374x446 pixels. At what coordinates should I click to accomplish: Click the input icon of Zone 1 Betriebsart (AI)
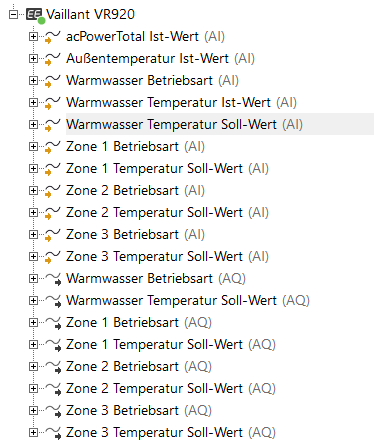[52, 147]
